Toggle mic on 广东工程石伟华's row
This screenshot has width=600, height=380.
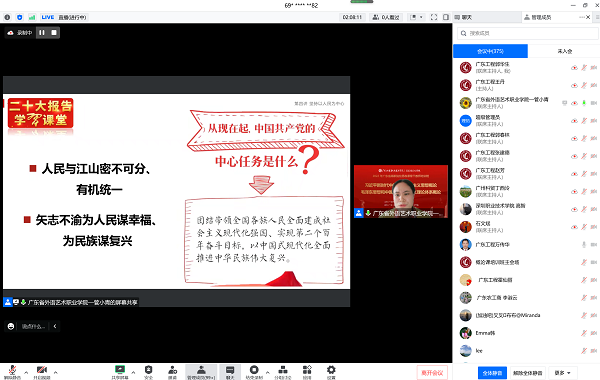tap(584, 244)
